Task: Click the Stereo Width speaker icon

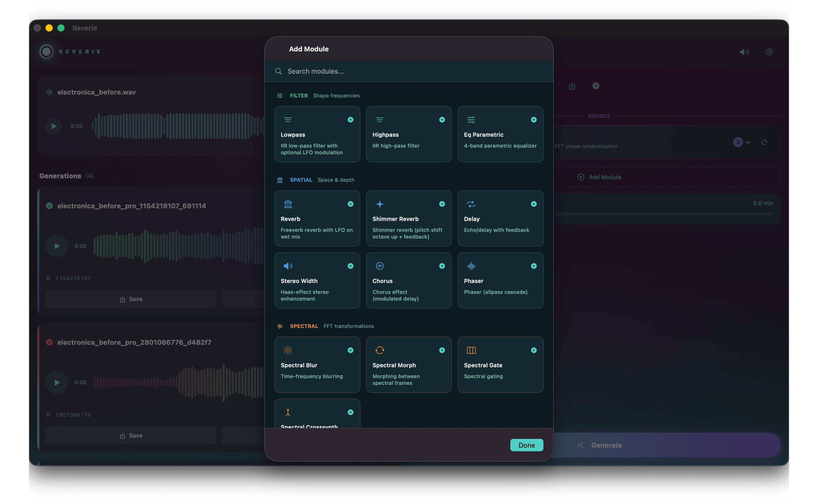Action: coord(288,266)
